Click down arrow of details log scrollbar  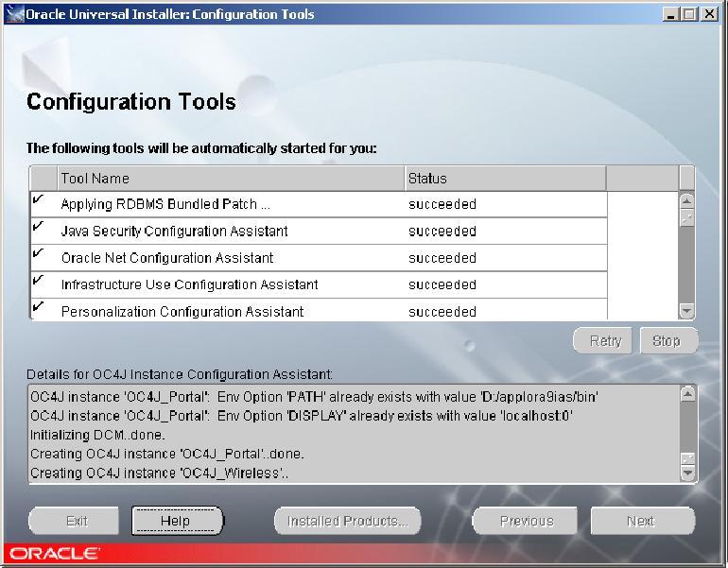tap(687, 473)
